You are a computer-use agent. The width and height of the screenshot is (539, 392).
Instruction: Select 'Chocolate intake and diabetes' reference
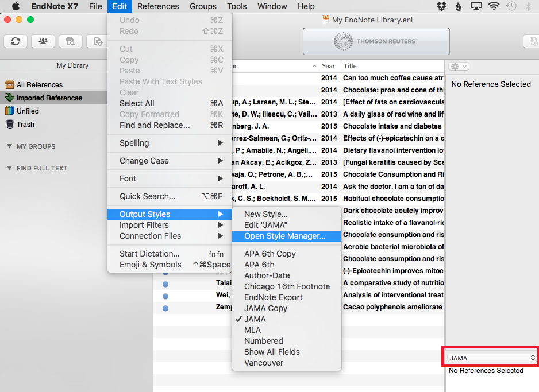(x=338, y=126)
